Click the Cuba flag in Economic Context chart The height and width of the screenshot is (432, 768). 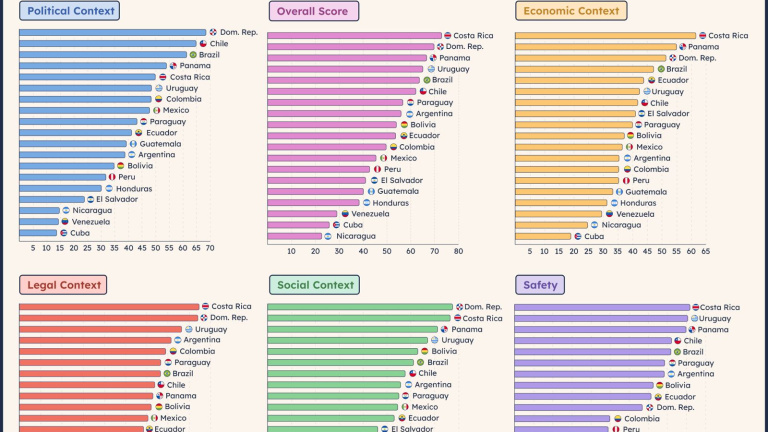click(x=577, y=237)
